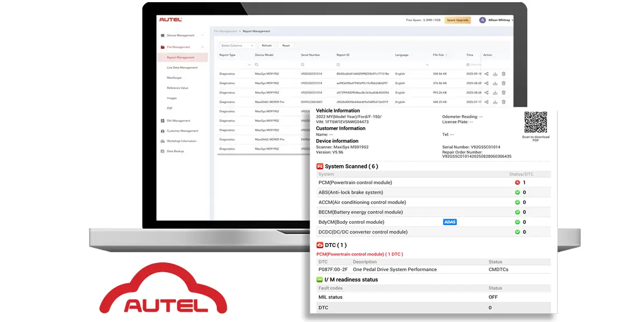Viewport: 644px width, 322px height.
Task: Click the P087F:00-2F DTC code
Action: (333, 269)
